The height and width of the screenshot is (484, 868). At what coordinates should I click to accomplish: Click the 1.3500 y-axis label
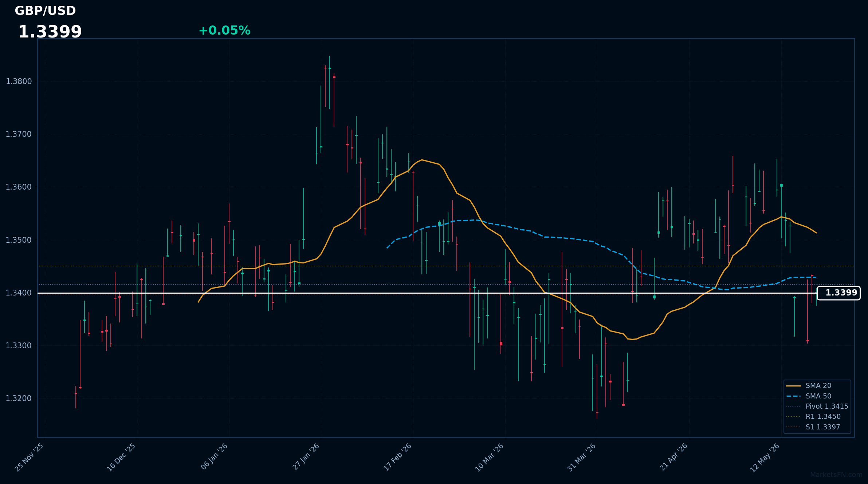[x=19, y=240]
